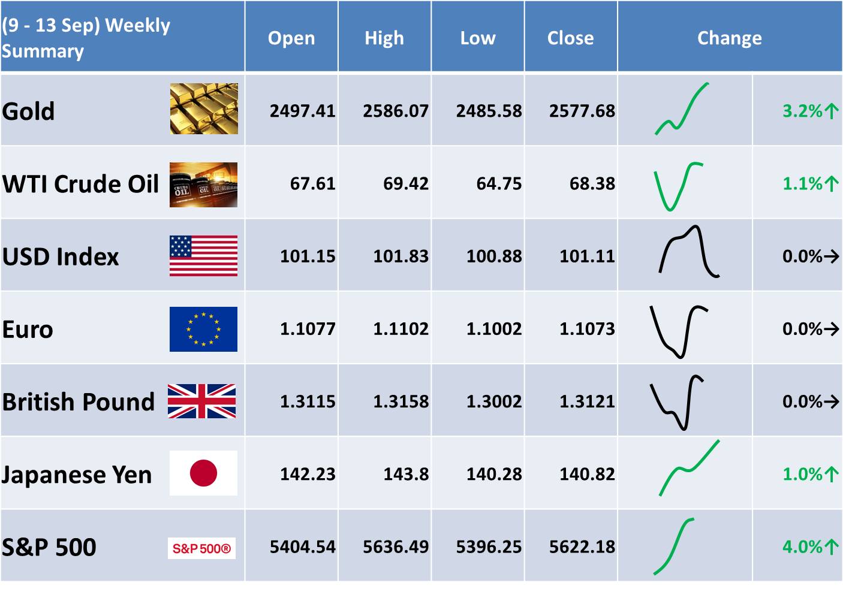This screenshot has width=843, height=616.
Task: Click the Open column header
Action: tap(291, 38)
